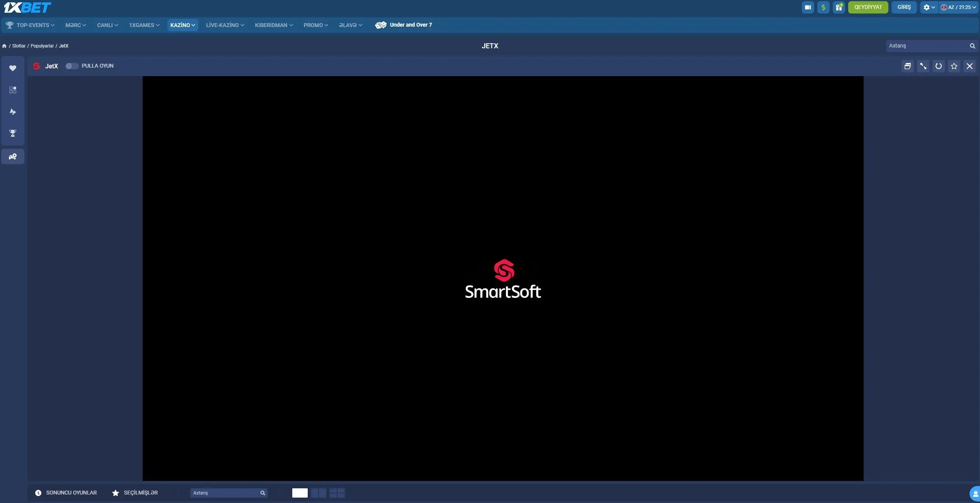The width and height of the screenshot is (980, 503).
Task: Expand the settings gear dropdown
Action: point(929,7)
